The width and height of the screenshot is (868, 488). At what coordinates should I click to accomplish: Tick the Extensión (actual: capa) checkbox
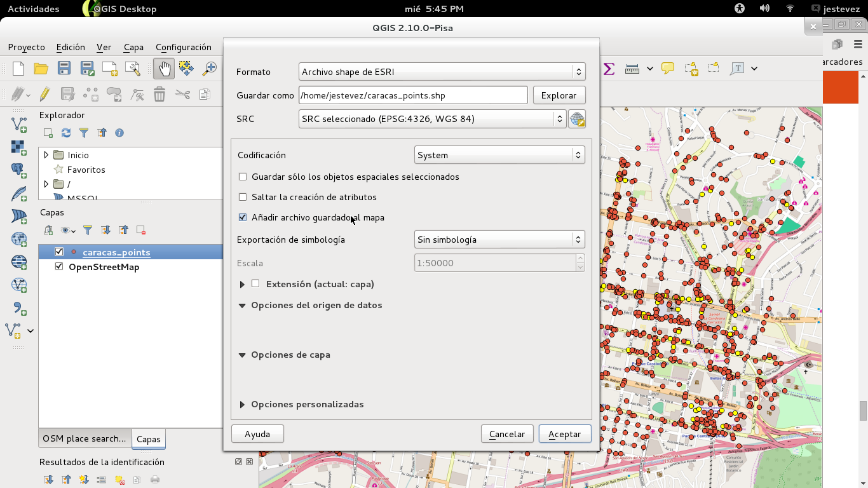(x=255, y=284)
